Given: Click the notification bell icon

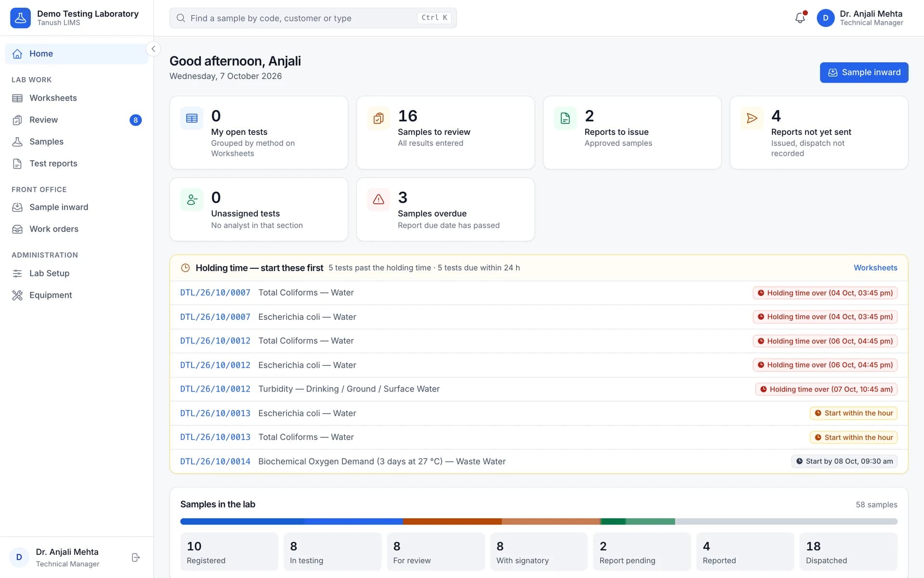Looking at the screenshot, I should (x=800, y=18).
